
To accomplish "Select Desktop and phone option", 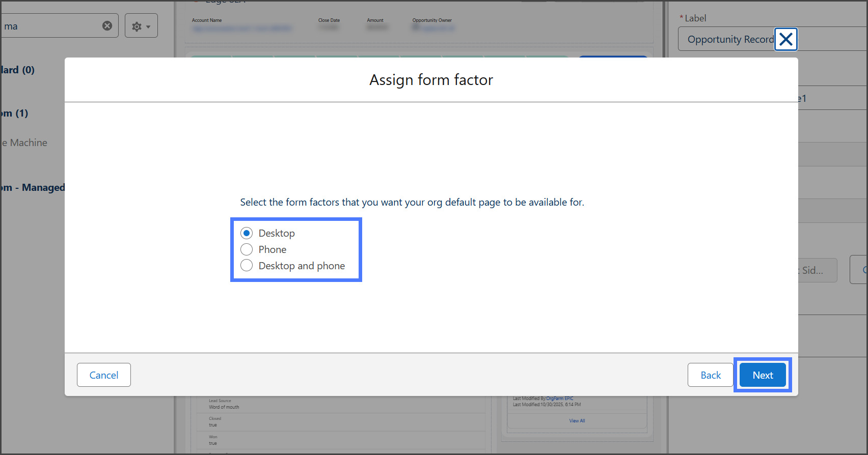I will pos(247,266).
